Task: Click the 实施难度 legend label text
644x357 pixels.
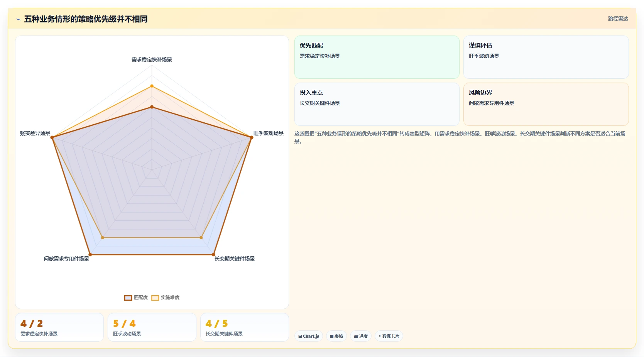Action: pyautogui.click(x=170, y=298)
